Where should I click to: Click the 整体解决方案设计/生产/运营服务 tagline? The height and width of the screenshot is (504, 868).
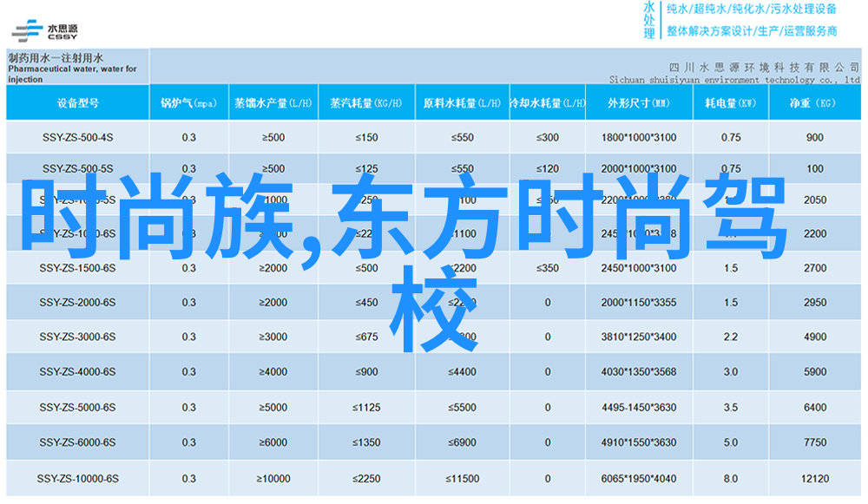click(x=751, y=30)
